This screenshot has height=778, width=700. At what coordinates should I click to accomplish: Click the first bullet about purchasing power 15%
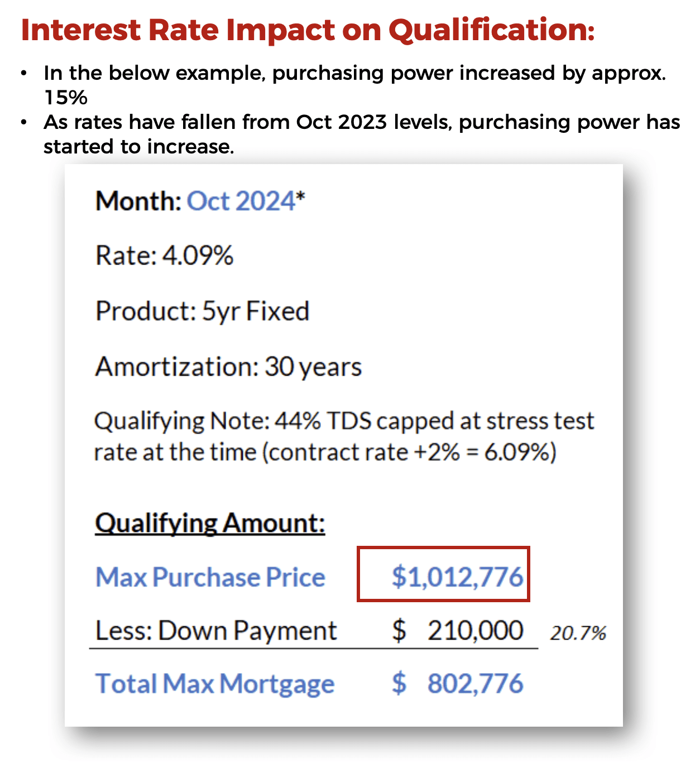point(354,85)
